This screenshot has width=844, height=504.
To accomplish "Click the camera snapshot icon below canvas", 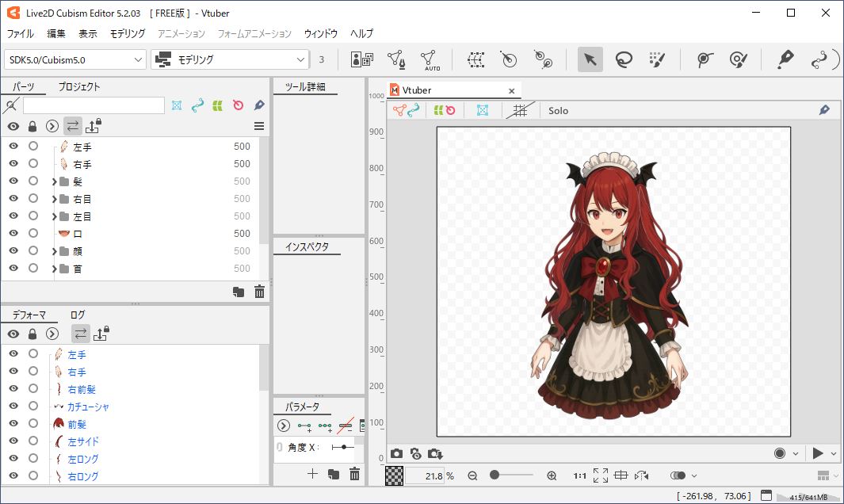I will pyautogui.click(x=396, y=453).
